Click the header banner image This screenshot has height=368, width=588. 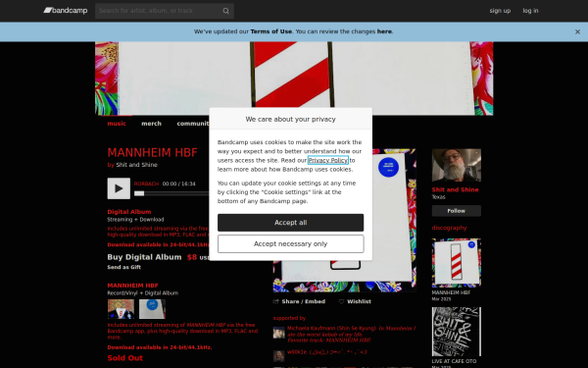(x=294, y=79)
